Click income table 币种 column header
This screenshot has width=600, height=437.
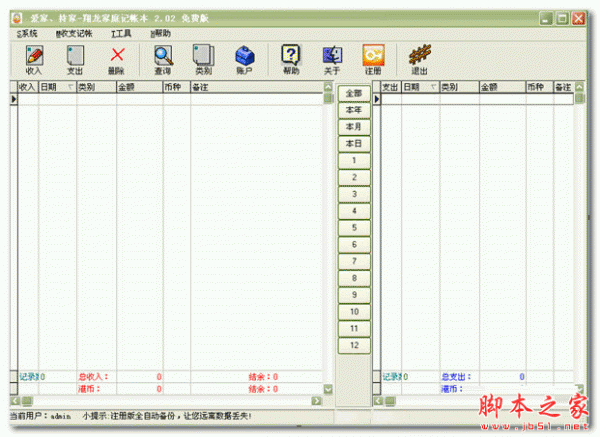177,87
